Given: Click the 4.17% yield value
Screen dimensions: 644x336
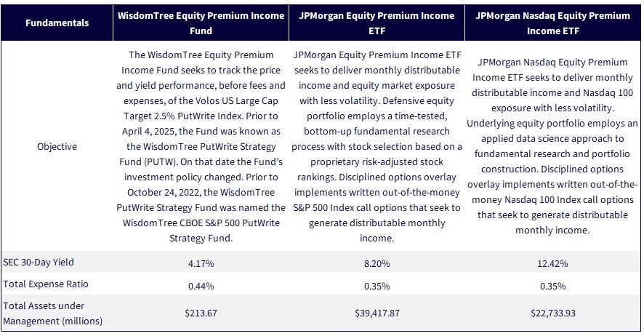Looking at the screenshot, I should coord(201,264).
